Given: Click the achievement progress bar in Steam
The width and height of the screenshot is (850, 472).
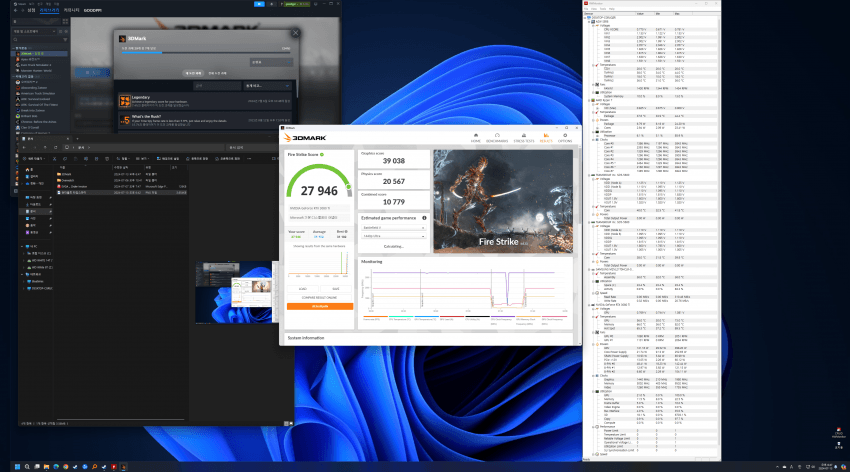Looking at the screenshot, I should point(207,53).
